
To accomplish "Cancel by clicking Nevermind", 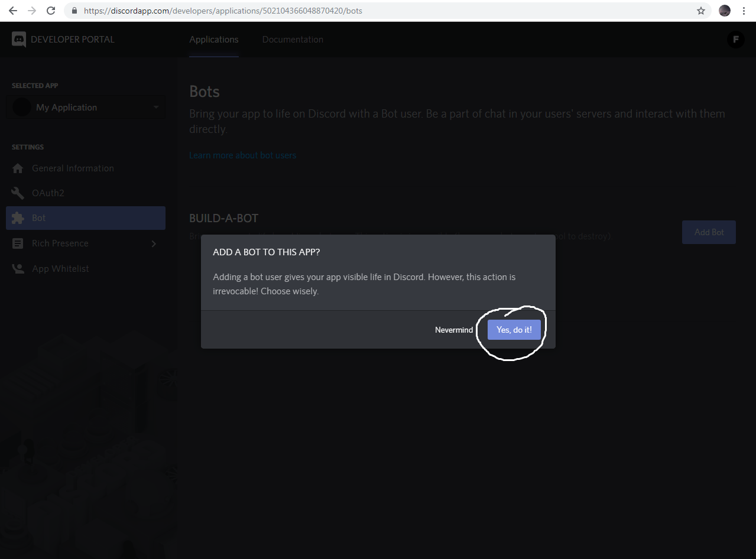I will pos(454,330).
